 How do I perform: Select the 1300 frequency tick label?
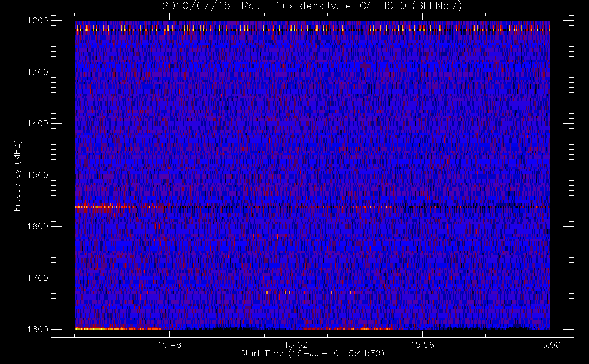[38, 72]
